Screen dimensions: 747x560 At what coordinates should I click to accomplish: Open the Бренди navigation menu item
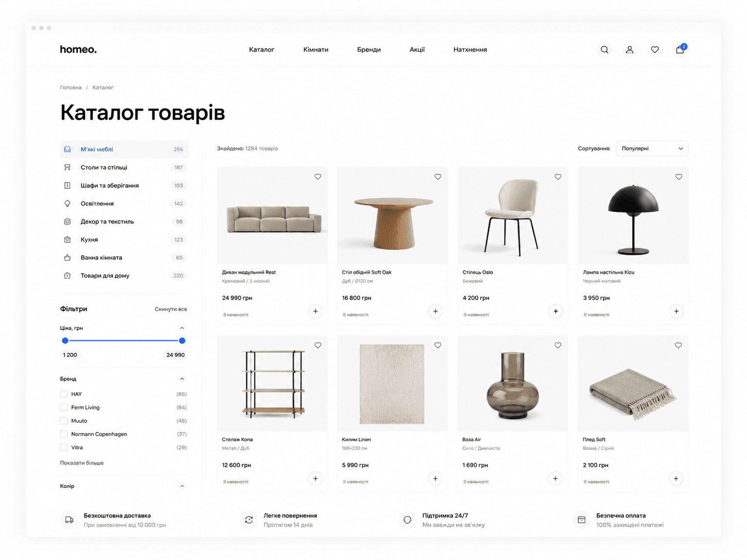369,50
